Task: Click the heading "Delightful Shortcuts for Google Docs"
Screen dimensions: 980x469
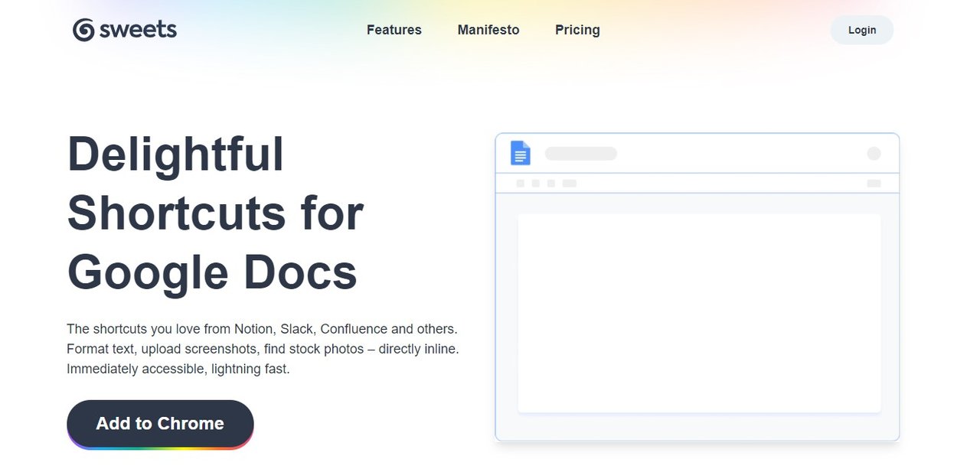Action: [x=215, y=213]
